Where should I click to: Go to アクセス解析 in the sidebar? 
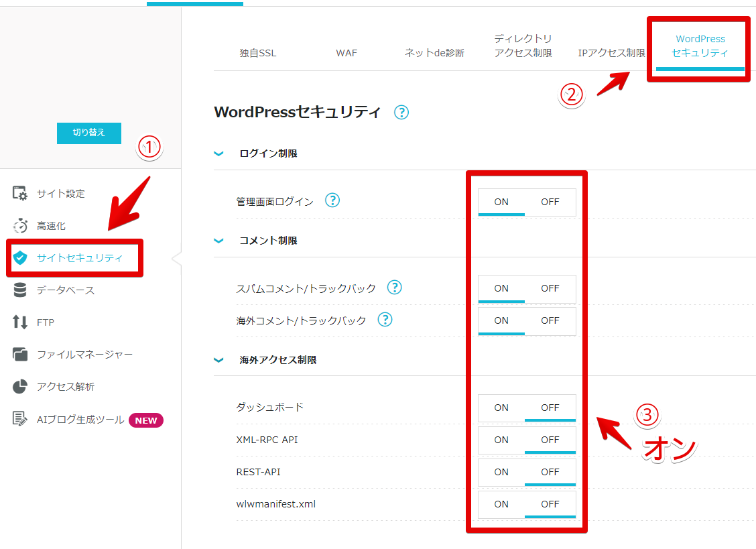(66, 387)
